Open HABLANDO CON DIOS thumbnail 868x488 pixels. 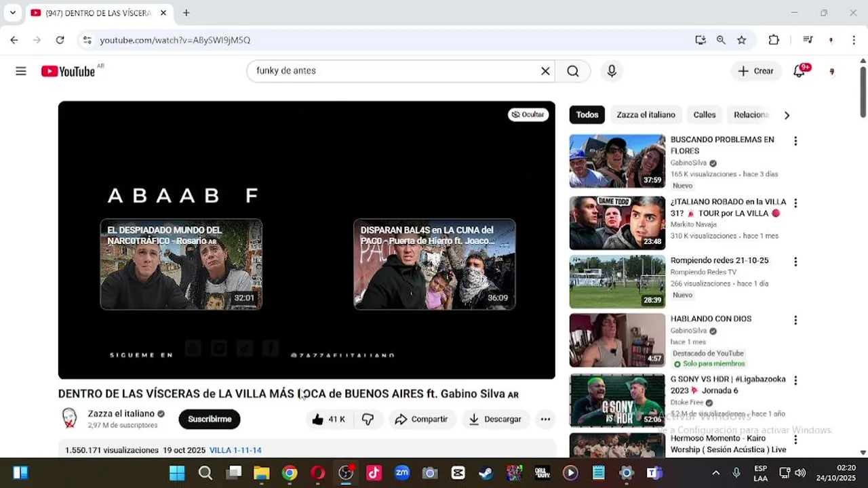617,340
